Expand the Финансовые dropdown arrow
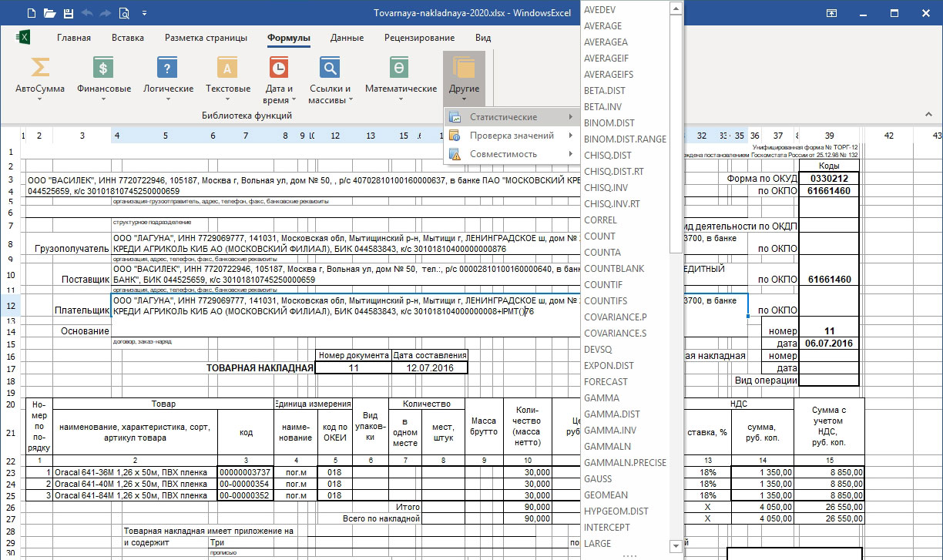 pos(104,99)
